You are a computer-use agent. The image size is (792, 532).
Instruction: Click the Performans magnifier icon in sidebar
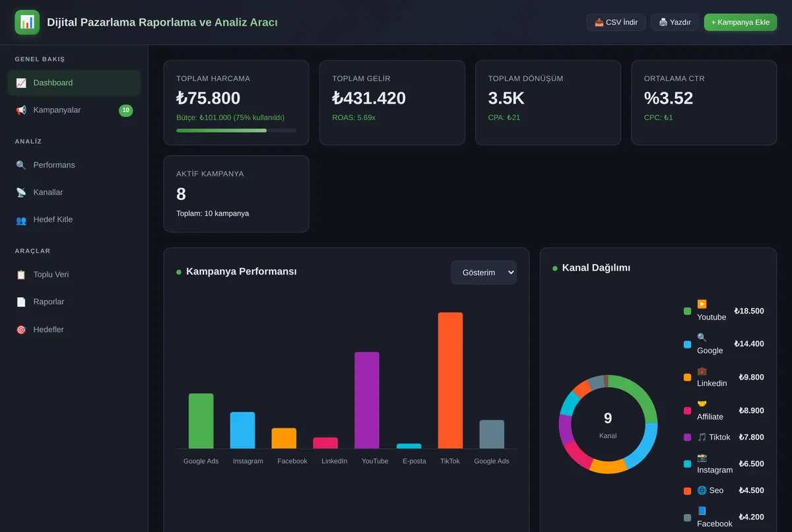[x=21, y=165]
